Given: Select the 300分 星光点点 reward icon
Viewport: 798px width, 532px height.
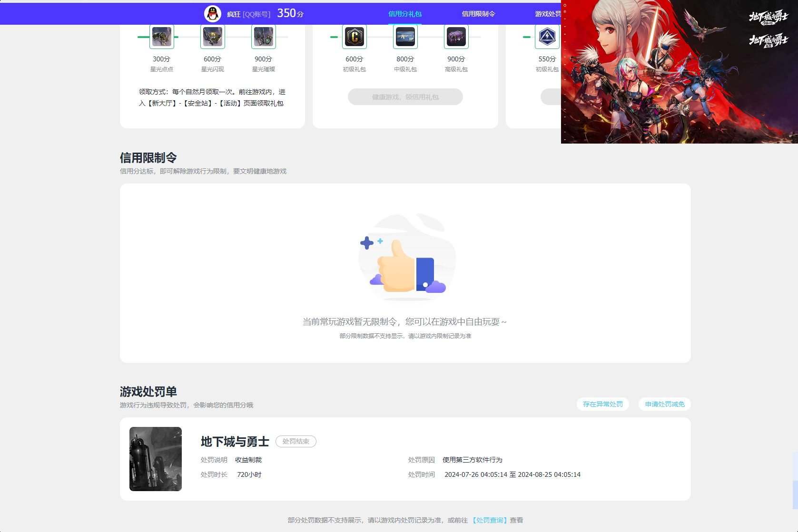Looking at the screenshot, I should 162,37.
